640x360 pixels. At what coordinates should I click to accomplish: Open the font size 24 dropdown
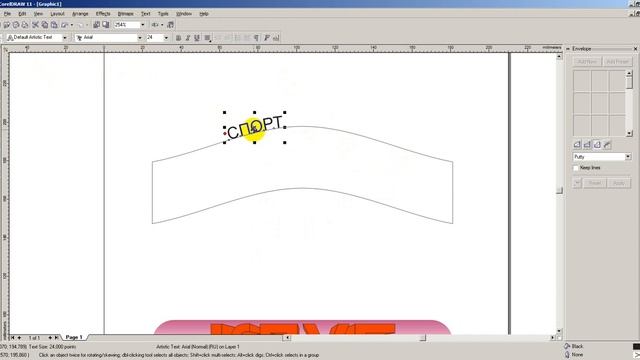click(x=166, y=38)
